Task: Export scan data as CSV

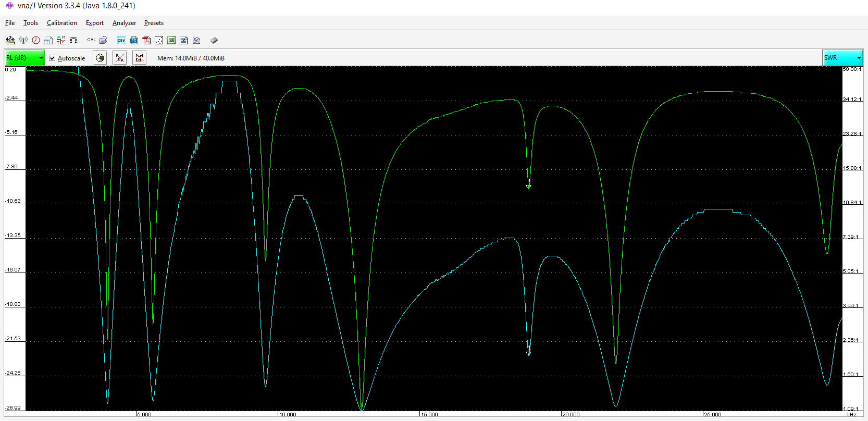Action: tap(121, 40)
